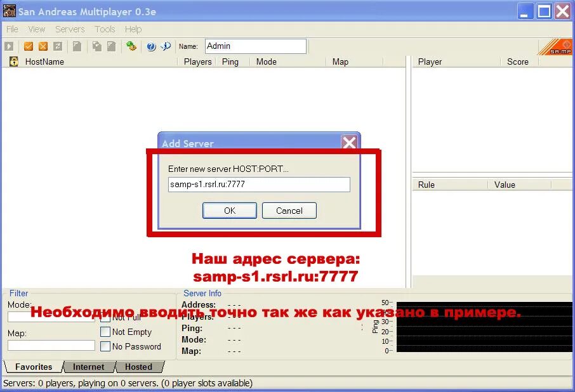Click the Refresh Server toolbar icon
The image size is (575, 392).
58,46
